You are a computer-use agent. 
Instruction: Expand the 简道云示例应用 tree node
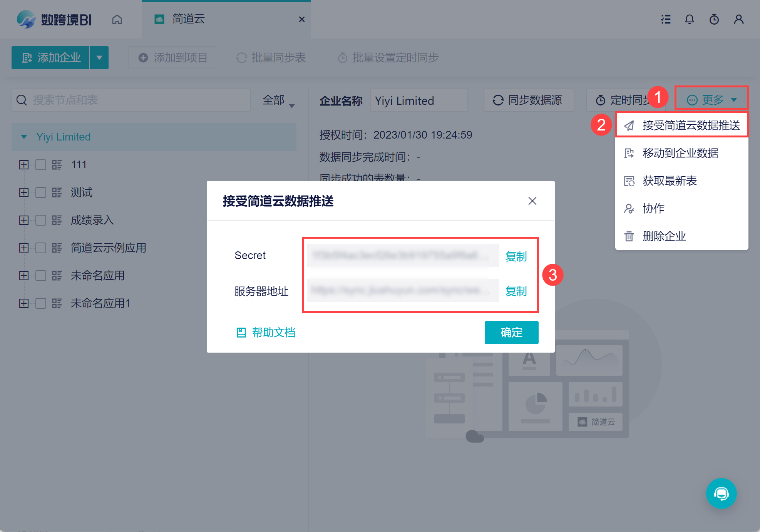(x=24, y=248)
